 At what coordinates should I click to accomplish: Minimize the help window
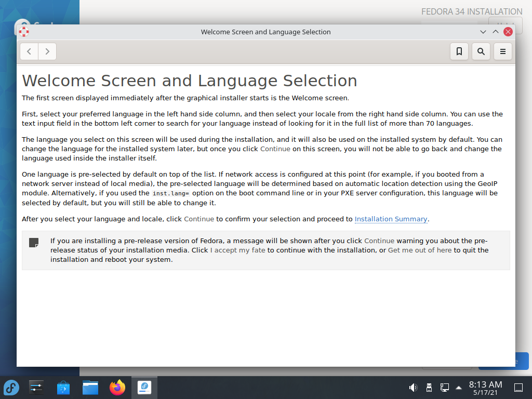coord(483,32)
